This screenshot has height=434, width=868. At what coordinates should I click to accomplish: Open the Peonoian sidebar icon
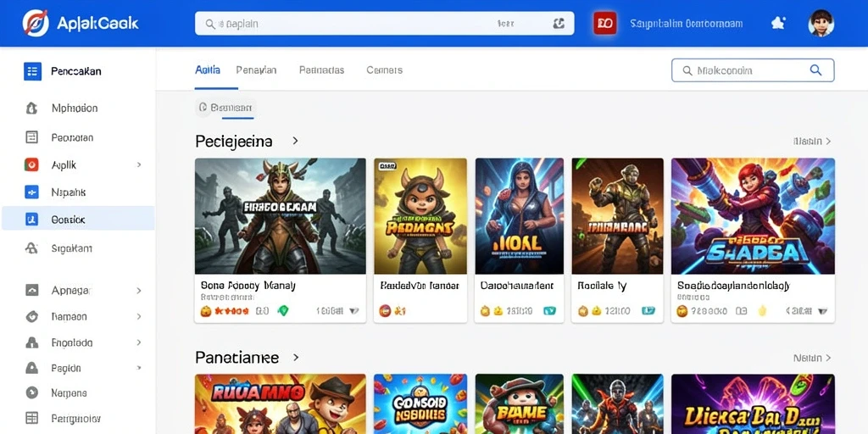pos(32,137)
